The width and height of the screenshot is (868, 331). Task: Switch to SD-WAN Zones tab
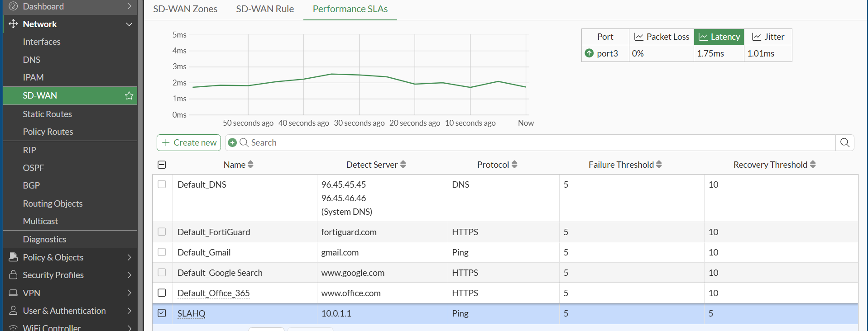point(185,9)
